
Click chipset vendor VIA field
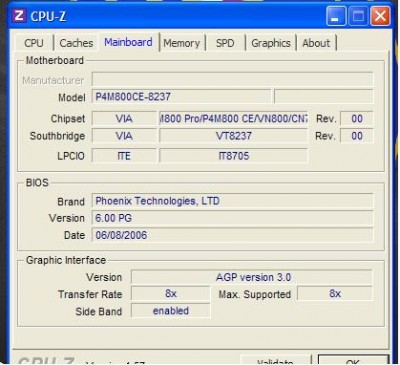pyautogui.click(x=124, y=119)
